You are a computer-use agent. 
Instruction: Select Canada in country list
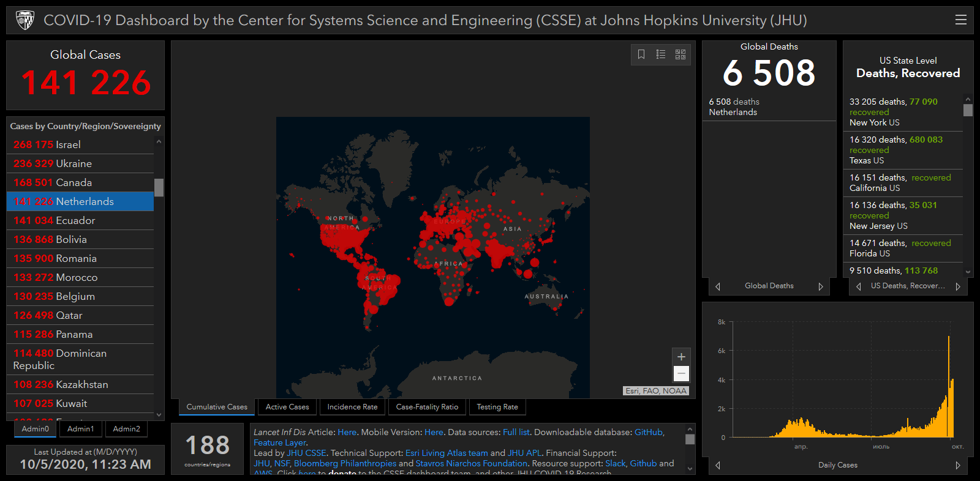coord(80,182)
